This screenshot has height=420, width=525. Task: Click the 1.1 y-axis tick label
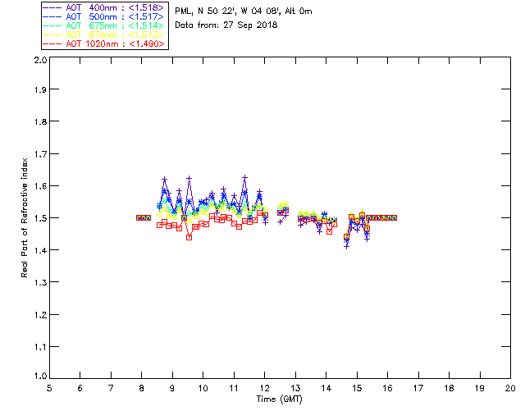click(40, 347)
